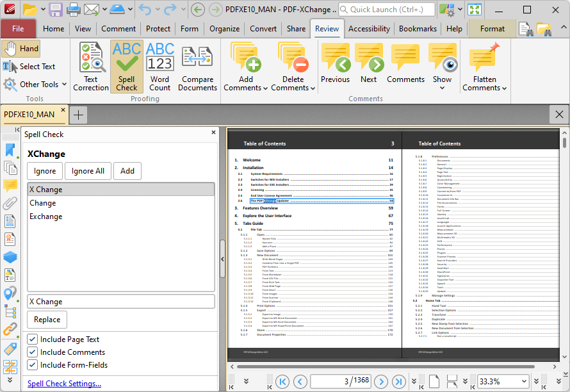Uncheck Include Comments

point(33,352)
